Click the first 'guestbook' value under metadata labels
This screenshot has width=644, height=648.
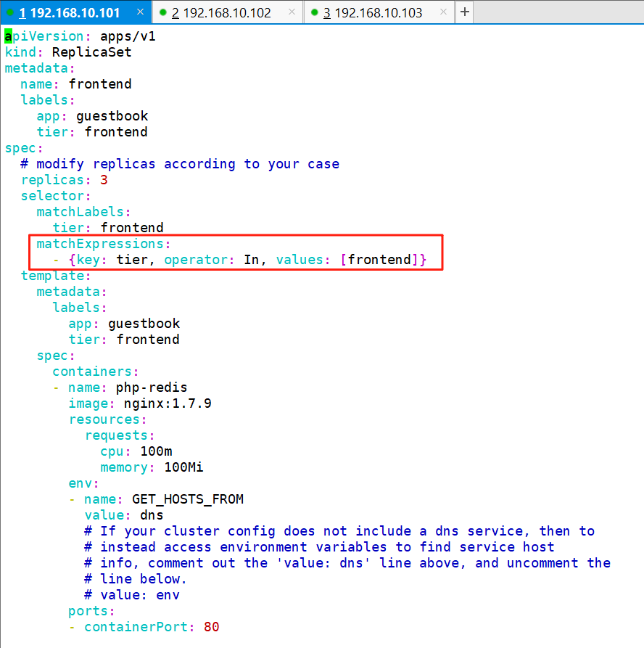tap(112, 116)
